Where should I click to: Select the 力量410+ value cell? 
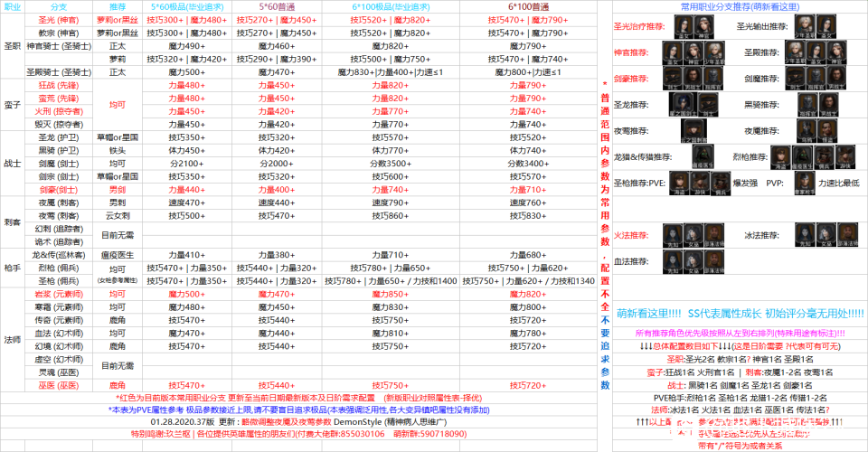pos(187,255)
